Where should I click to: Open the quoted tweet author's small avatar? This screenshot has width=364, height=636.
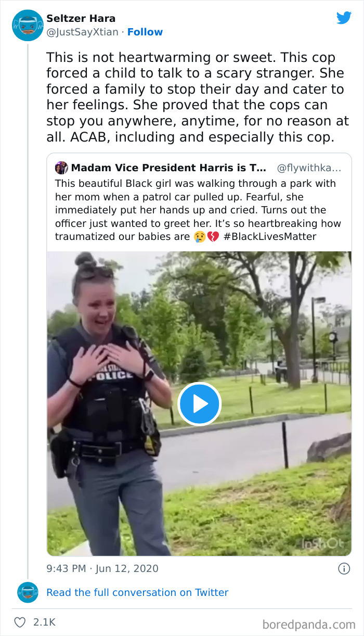click(61, 168)
